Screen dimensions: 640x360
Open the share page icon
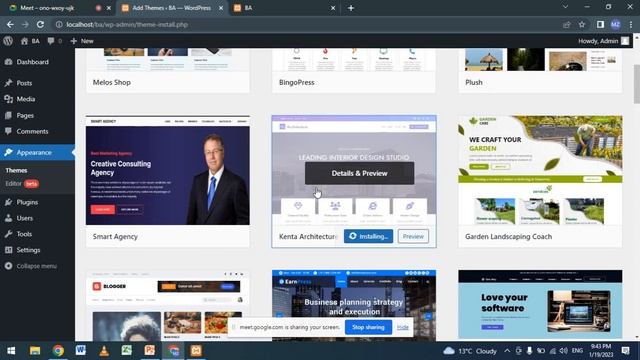coord(566,24)
